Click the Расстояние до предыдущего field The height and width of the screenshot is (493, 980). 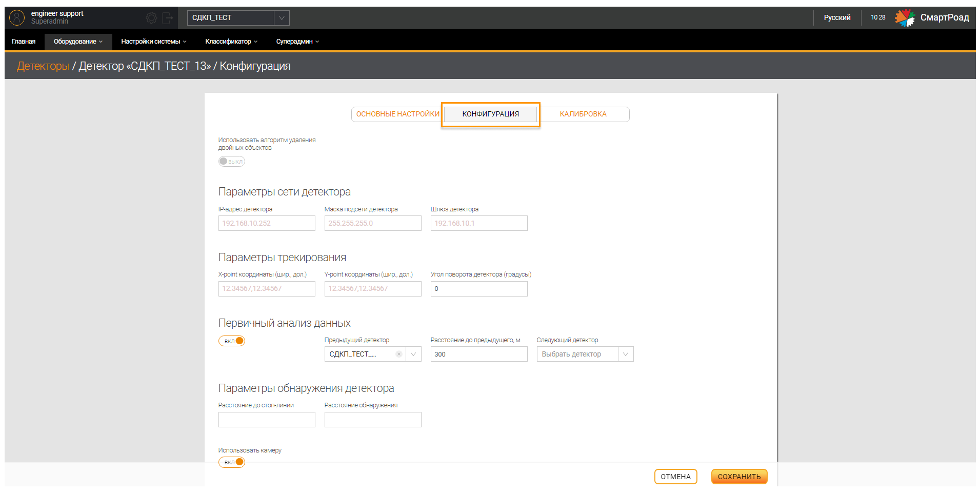[x=479, y=354]
